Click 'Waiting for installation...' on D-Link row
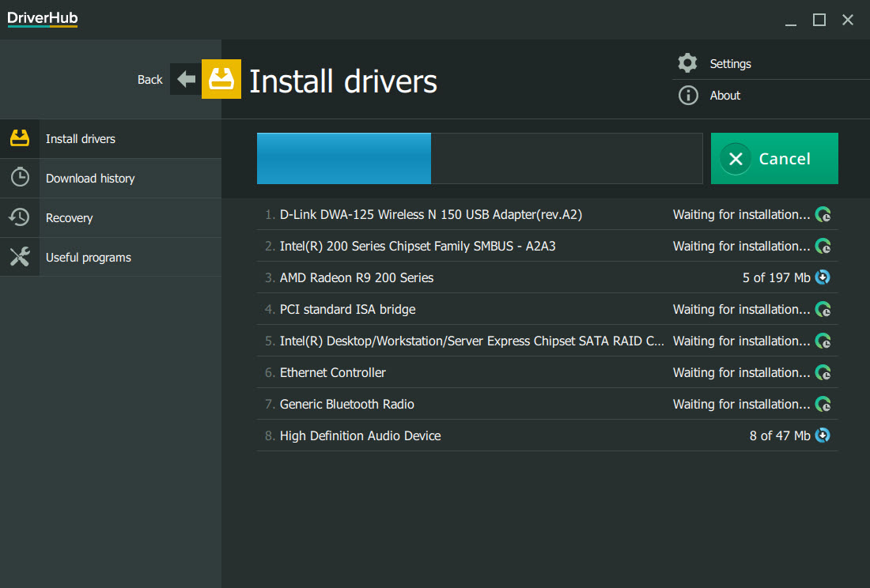Screen dimensions: 870x588 click(x=741, y=214)
